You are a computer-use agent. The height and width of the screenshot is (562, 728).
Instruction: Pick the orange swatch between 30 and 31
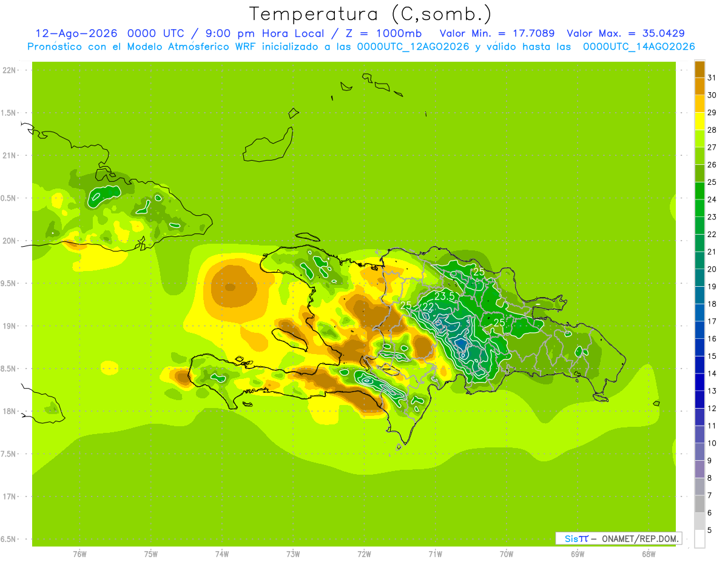(699, 86)
